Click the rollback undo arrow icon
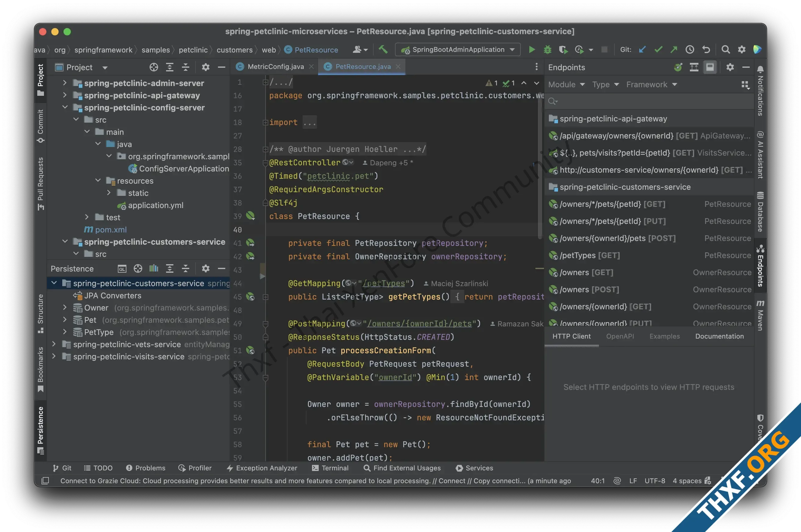 tap(706, 49)
